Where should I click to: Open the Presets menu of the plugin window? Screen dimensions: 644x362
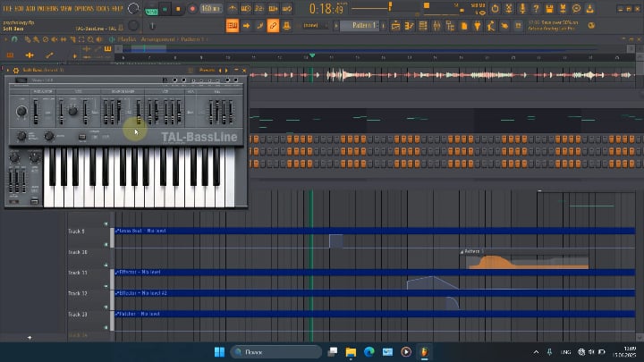(207, 71)
